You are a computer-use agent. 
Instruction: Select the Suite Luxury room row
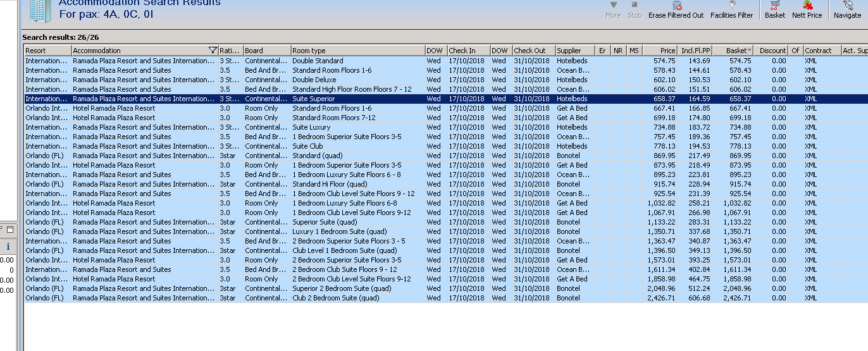click(x=446, y=127)
